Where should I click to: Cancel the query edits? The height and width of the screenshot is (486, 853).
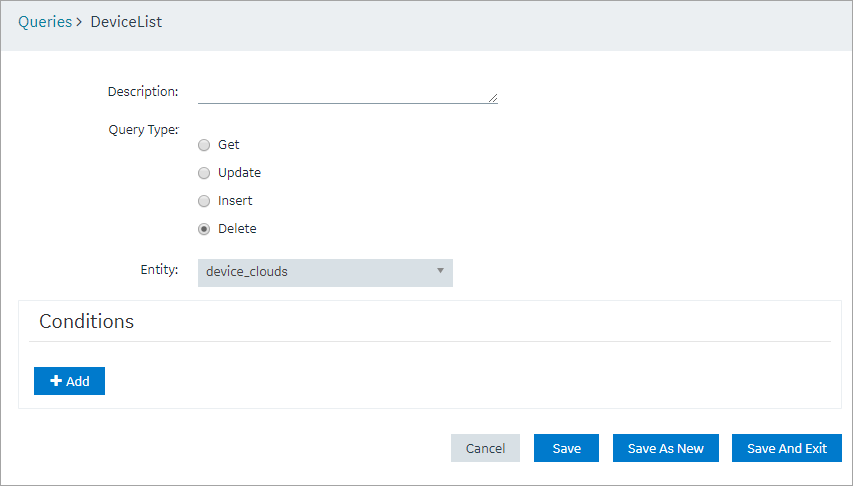tap(485, 448)
